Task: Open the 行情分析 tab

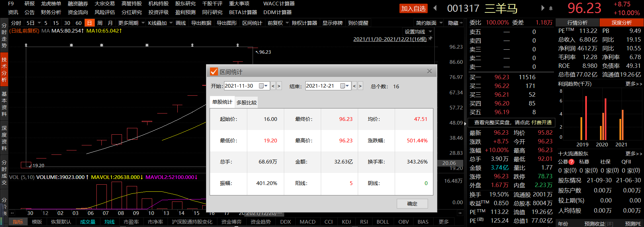Action: (577, 22)
